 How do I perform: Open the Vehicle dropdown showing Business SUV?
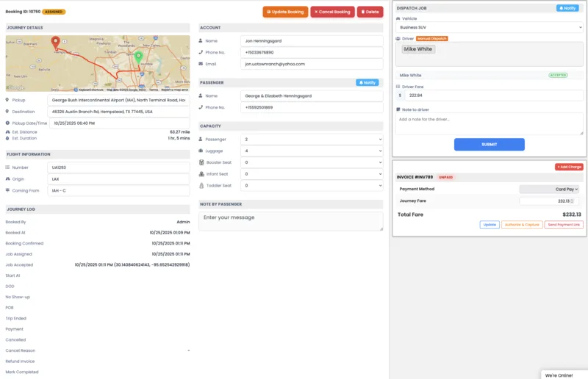489,27
